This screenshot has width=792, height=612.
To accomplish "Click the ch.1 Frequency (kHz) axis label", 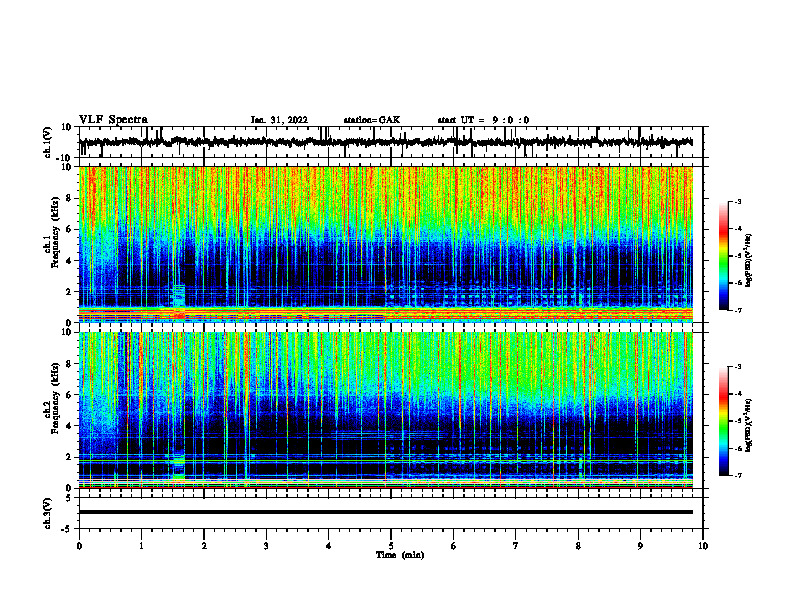I will (52, 244).
